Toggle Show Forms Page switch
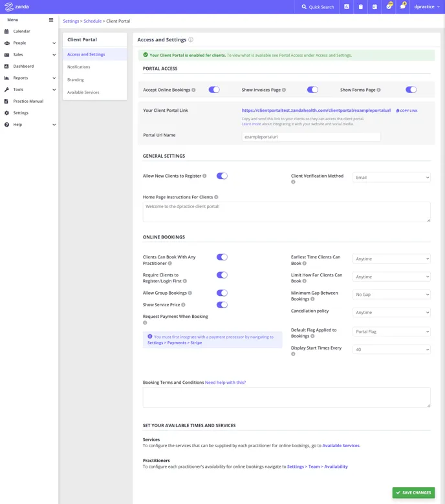This screenshot has width=445, height=504. [x=411, y=90]
